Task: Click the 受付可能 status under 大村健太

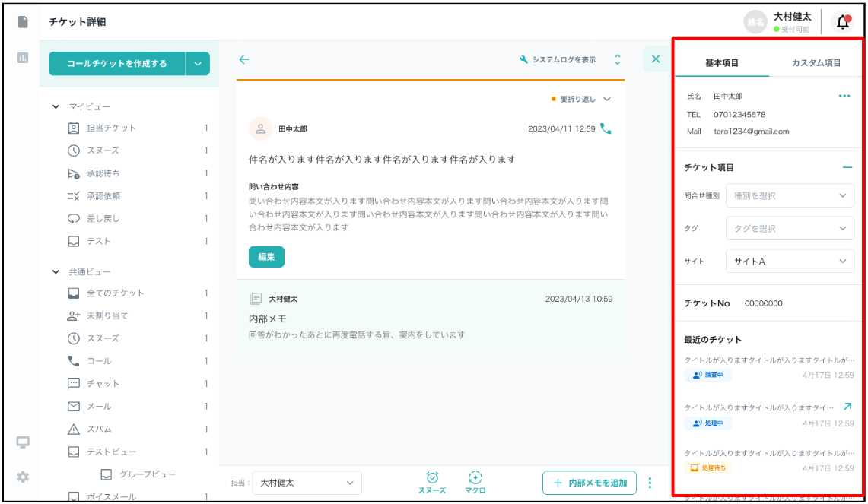Action: [x=792, y=30]
